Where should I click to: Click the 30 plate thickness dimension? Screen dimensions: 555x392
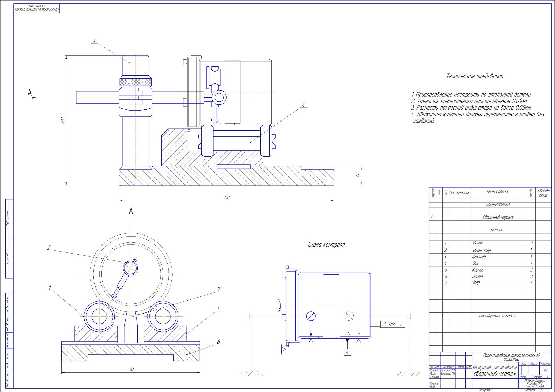(x=358, y=176)
